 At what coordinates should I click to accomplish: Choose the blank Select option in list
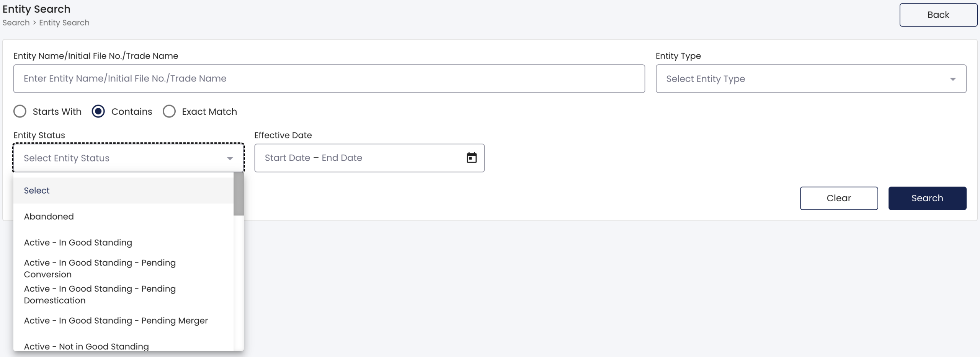point(123,191)
